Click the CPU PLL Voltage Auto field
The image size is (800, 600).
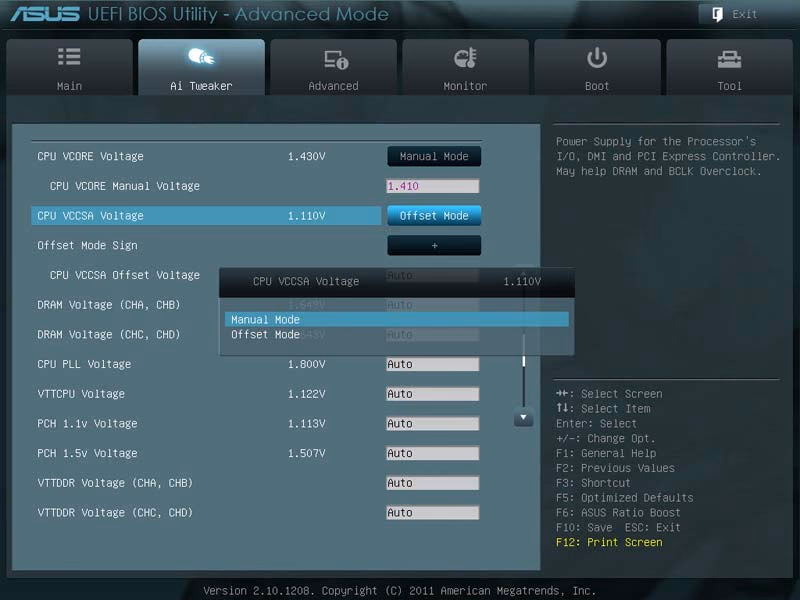pos(433,364)
